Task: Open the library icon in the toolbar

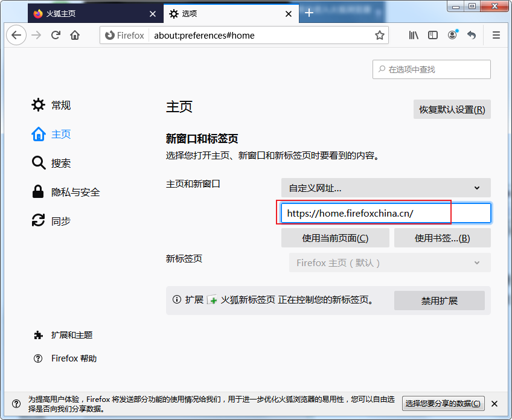Action: point(413,35)
